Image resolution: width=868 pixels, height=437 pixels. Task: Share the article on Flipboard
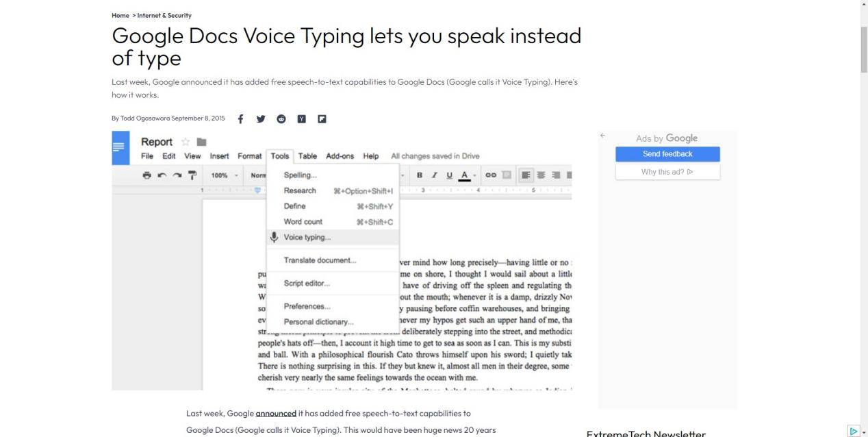pyautogui.click(x=322, y=118)
